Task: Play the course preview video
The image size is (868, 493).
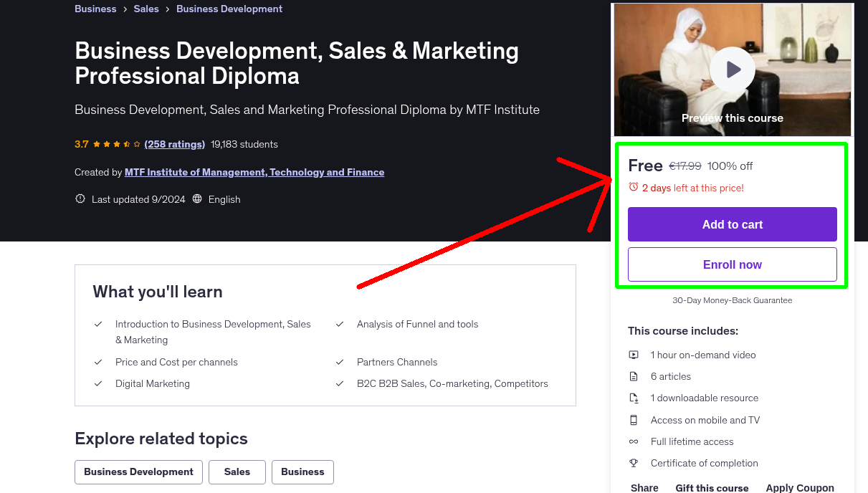Action: (x=732, y=69)
